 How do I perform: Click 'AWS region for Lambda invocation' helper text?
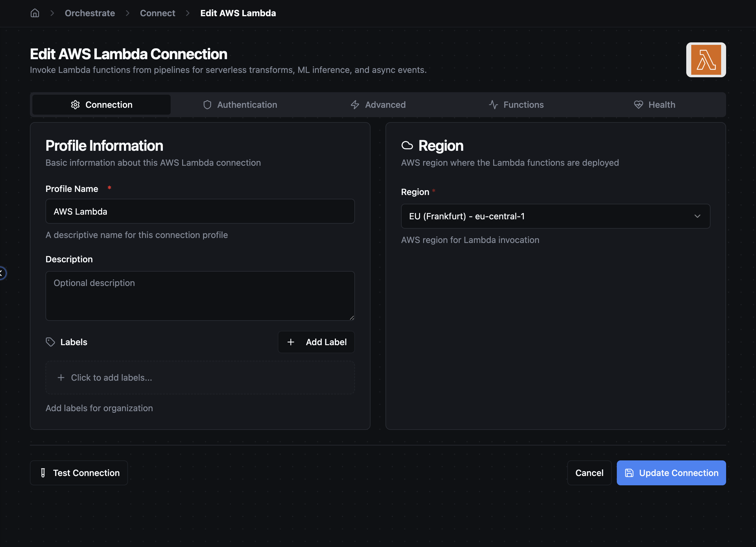point(470,240)
